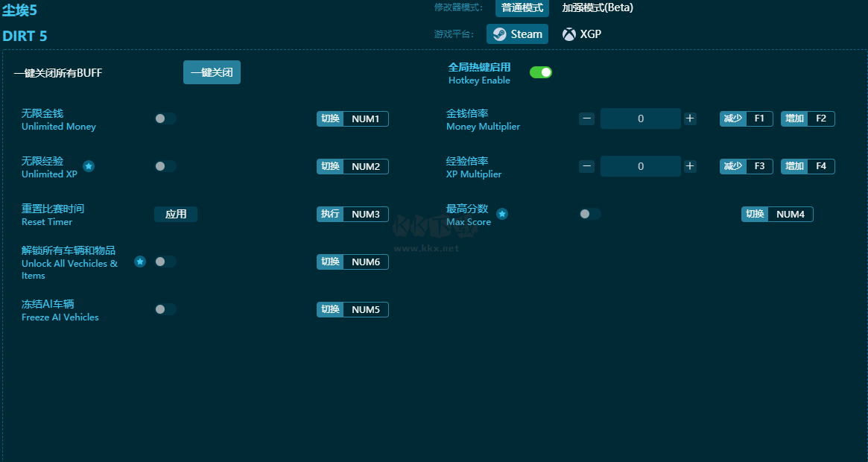Image resolution: width=868 pixels, height=462 pixels.
Task: Click star badge beside Unlock All Vehicles
Action: [140, 262]
